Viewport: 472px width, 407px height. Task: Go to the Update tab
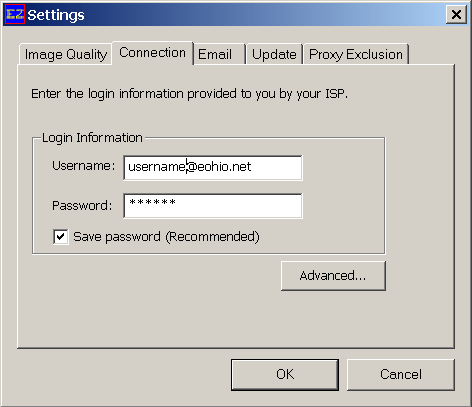coord(274,54)
